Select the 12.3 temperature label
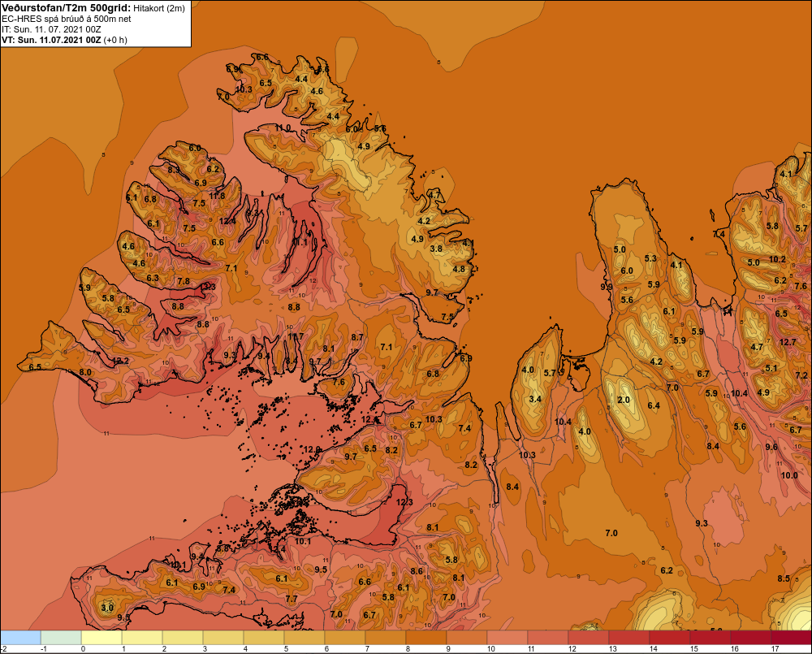The width and height of the screenshot is (812, 654). 404,501
